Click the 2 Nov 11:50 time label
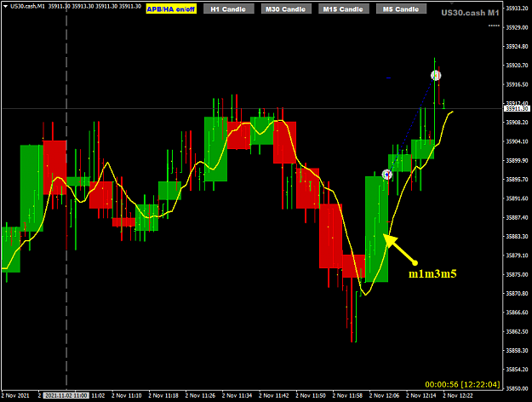 point(311,395)
